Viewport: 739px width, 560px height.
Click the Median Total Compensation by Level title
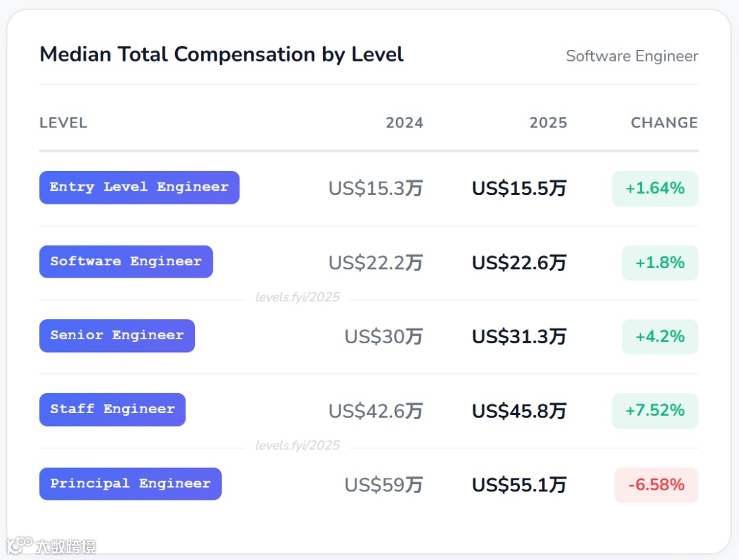[222, 55]
